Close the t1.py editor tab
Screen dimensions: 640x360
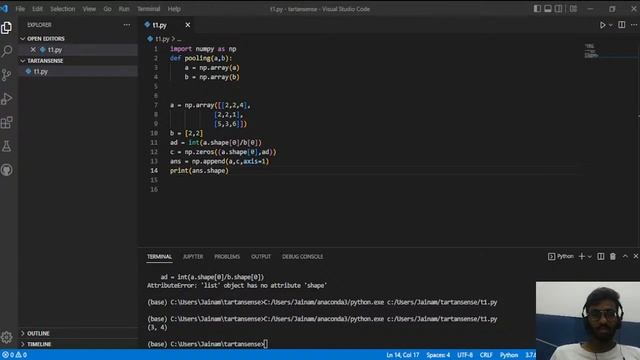coord(188,25)
